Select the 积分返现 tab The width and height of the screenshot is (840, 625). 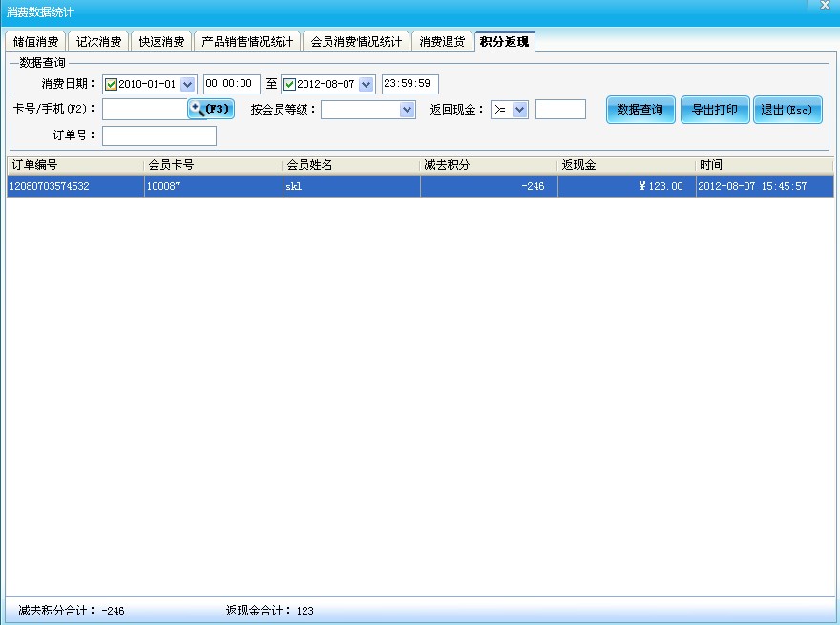click(x=504, y=41)
